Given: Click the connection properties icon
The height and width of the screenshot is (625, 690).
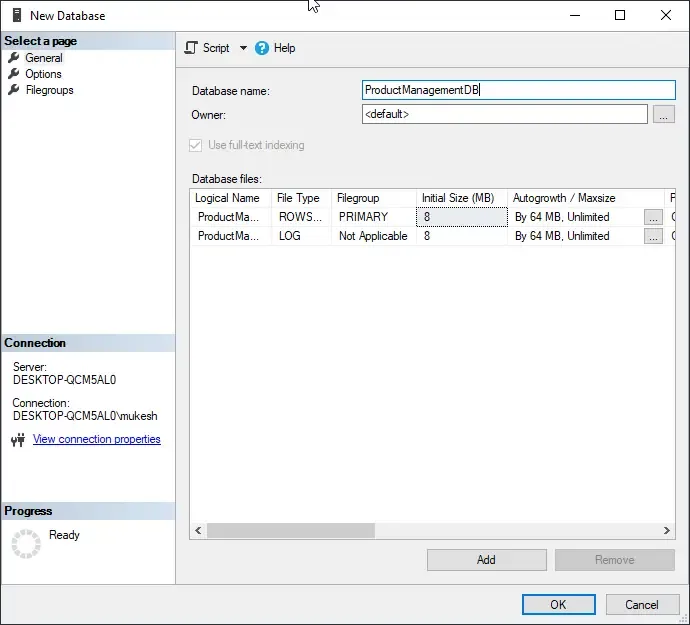Looking at the screenshot, I should click(x=17, y=440).
